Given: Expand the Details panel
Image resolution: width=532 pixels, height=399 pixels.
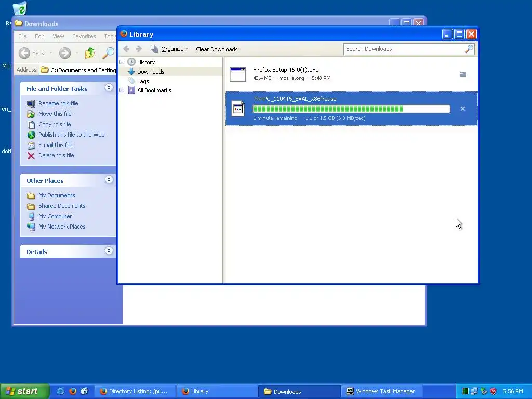Looking at the screenshot, I should pos(109,251).
